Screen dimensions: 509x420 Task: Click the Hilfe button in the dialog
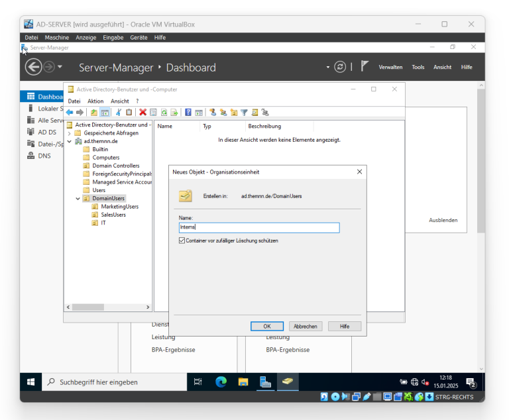click(x=345, y=326)
